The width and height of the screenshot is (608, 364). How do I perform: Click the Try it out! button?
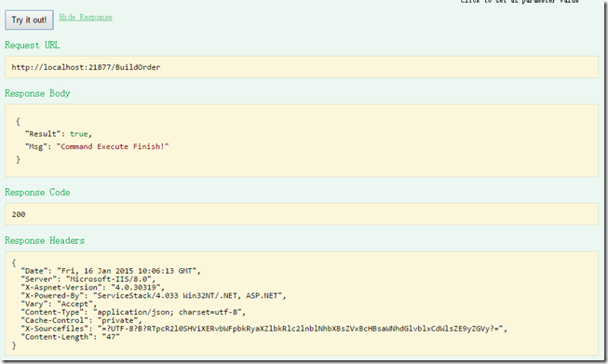[29, 20]
